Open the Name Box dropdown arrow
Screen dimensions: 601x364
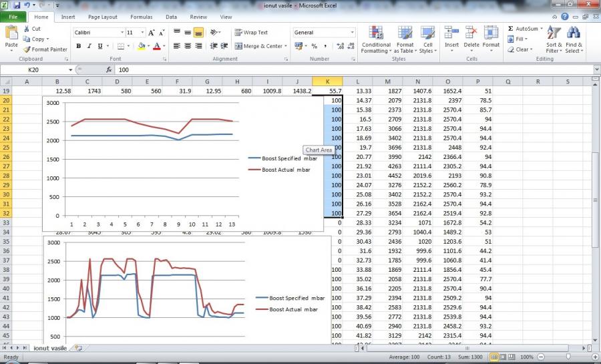70,69
